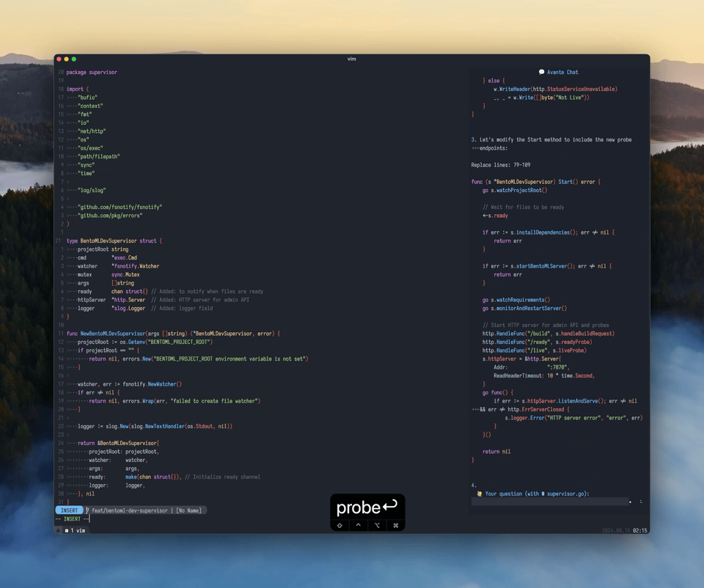Click the emoji icon before Your question
Image resolution: width=704 pixels, height=588 pixels.
(x=480, y=494)
